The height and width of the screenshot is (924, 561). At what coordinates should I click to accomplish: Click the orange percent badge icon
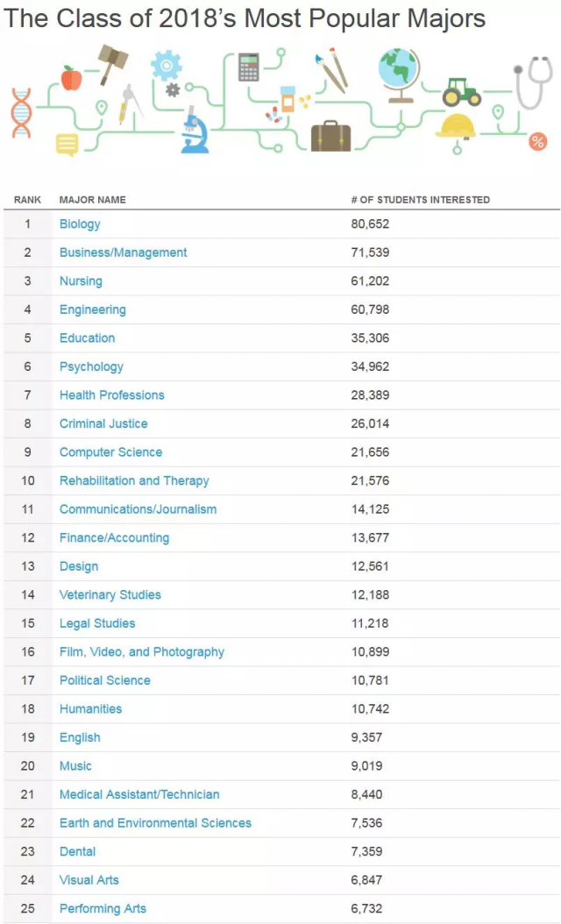coord(537,141)
